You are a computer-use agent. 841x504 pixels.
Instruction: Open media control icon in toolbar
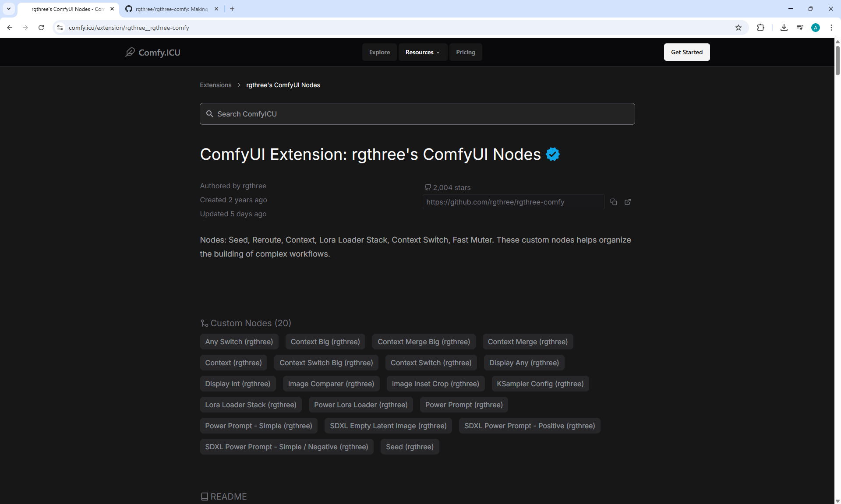click(x=799, y=28)
